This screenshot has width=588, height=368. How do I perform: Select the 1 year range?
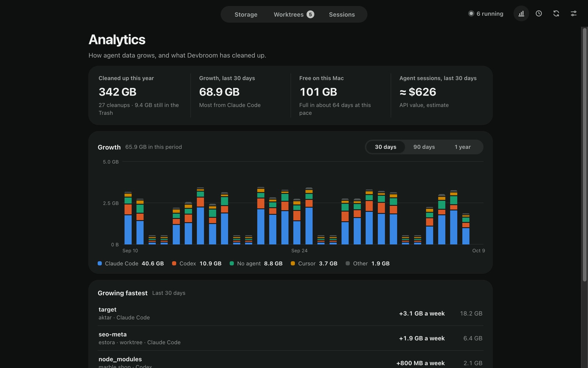[x=463, y=147]
